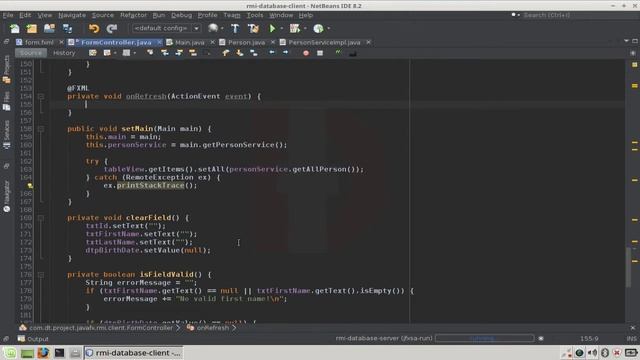Open the Tools menu

point(255,15)
